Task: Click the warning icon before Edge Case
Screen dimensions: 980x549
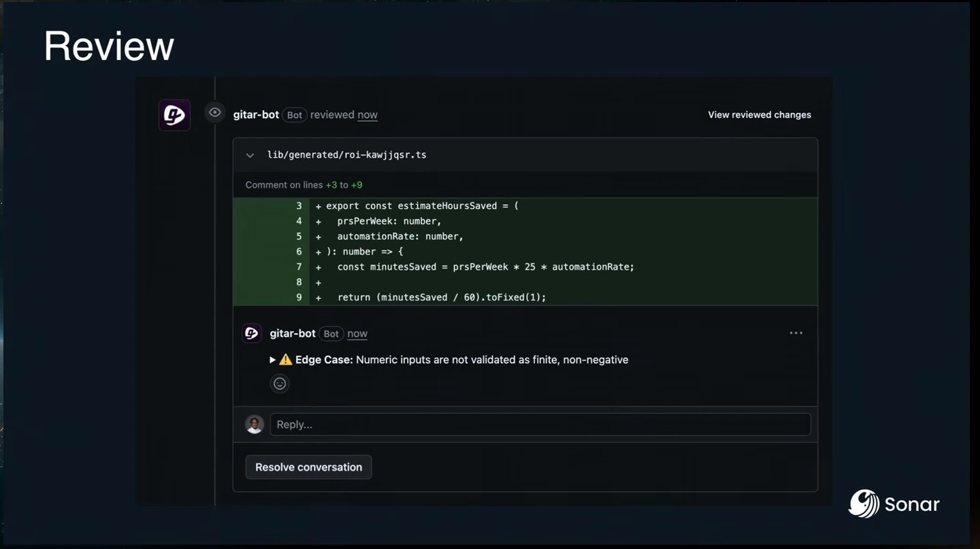Action: pyautogui.click(x=286, y=360)
